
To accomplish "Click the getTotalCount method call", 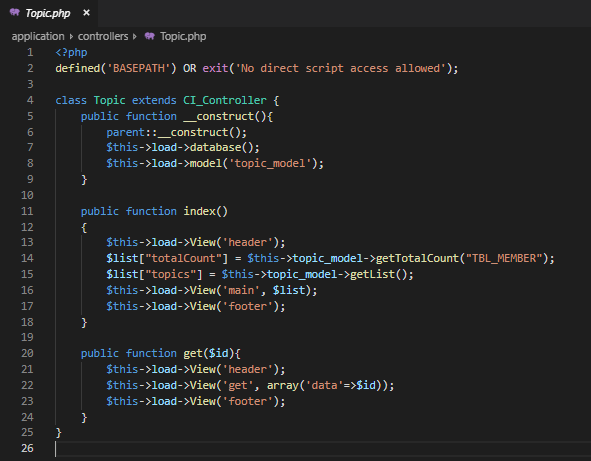I will click(417, 258).
